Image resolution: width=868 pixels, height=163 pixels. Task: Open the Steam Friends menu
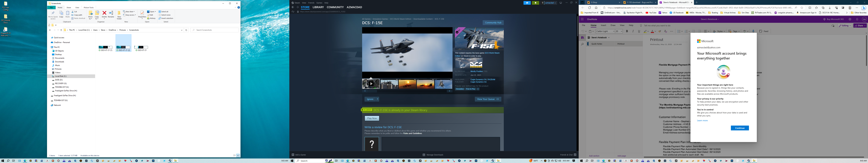(311, 3)
